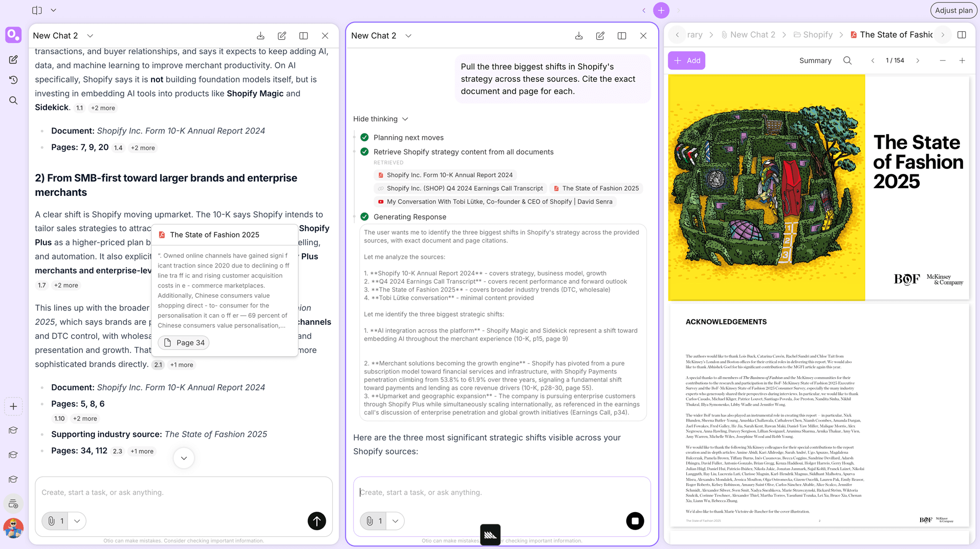Go to next PDF page
The width and height of the screenshot is (980, 549).
tap(918, 60)
